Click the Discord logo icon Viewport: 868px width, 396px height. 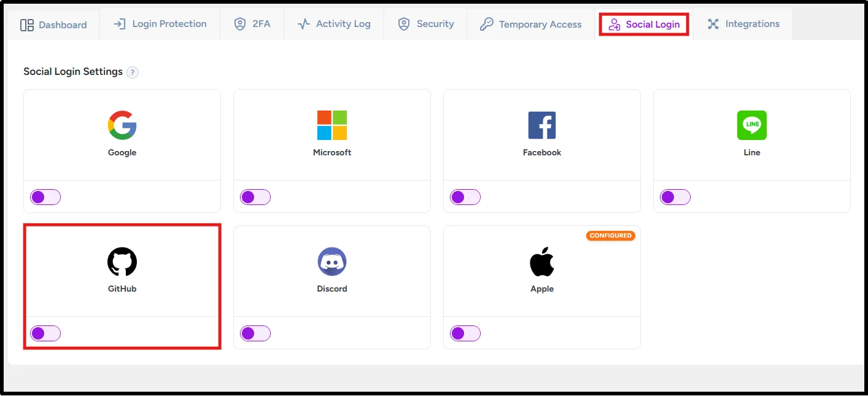332,262
